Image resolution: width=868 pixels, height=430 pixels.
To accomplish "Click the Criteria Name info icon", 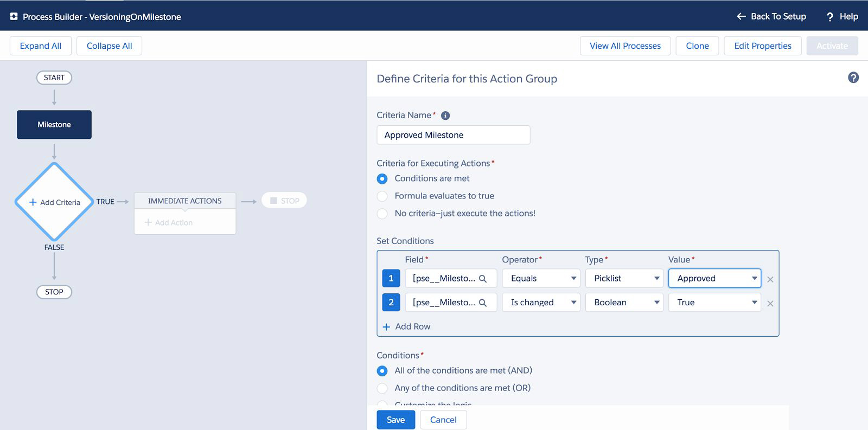I will pos(445,115).
